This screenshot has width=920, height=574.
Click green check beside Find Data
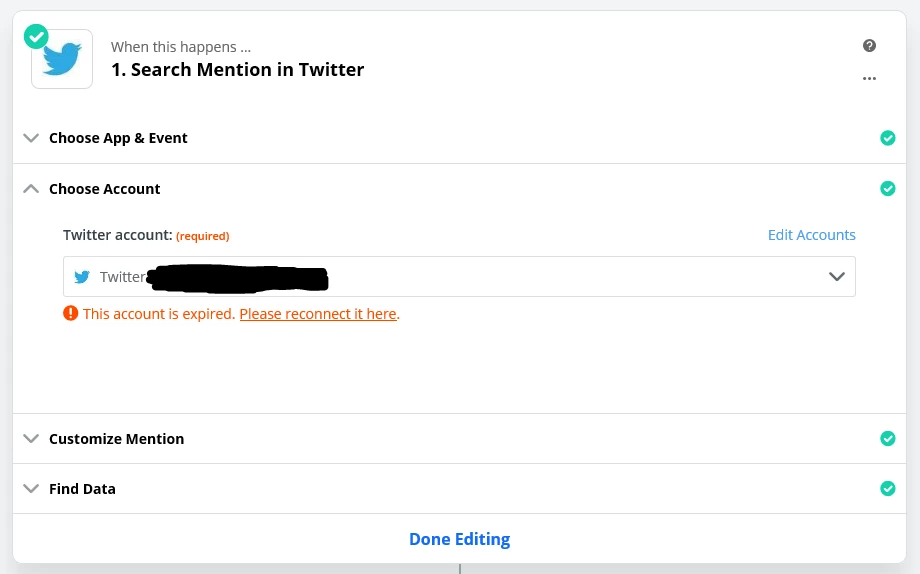point(887,488)
